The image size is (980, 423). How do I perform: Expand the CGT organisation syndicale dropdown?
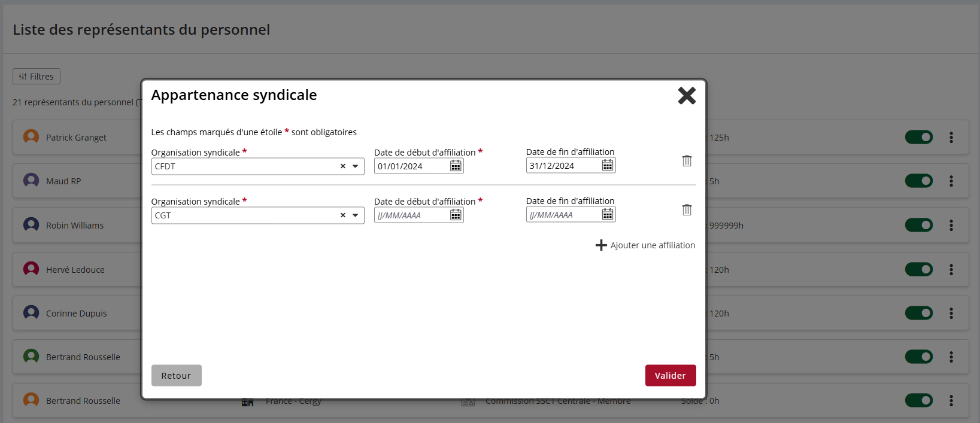tap(356, 215)
